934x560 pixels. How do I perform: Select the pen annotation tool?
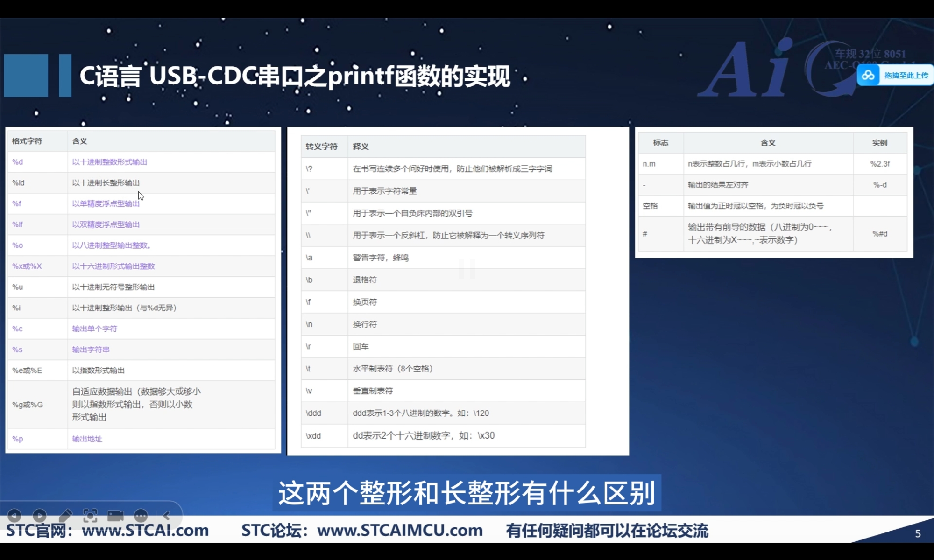pos(65,515)
